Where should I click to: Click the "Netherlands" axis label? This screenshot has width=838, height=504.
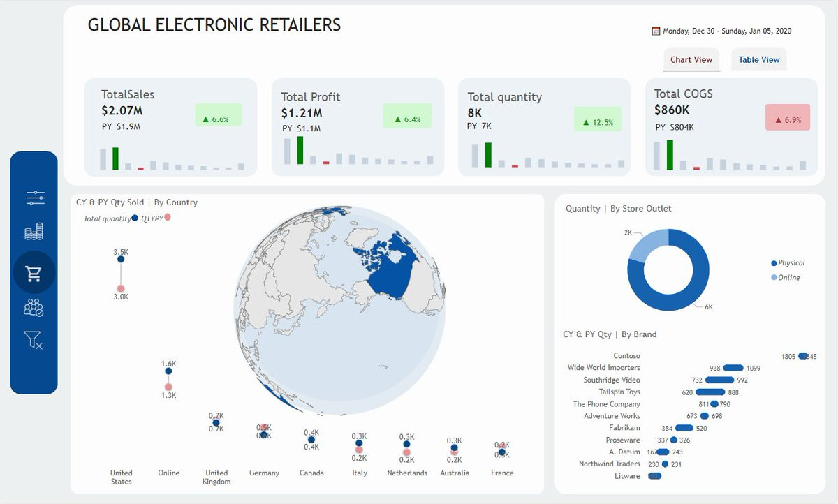coord(407,473)
